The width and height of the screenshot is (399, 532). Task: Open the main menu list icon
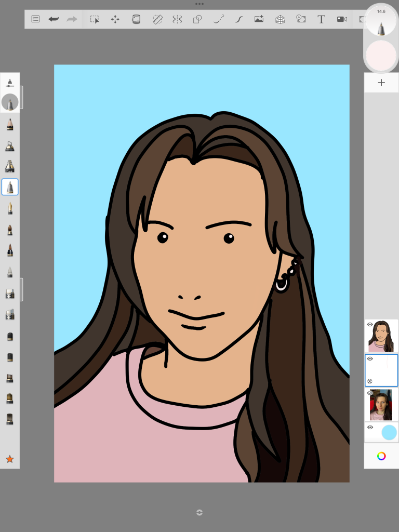(x=35, y=19)
